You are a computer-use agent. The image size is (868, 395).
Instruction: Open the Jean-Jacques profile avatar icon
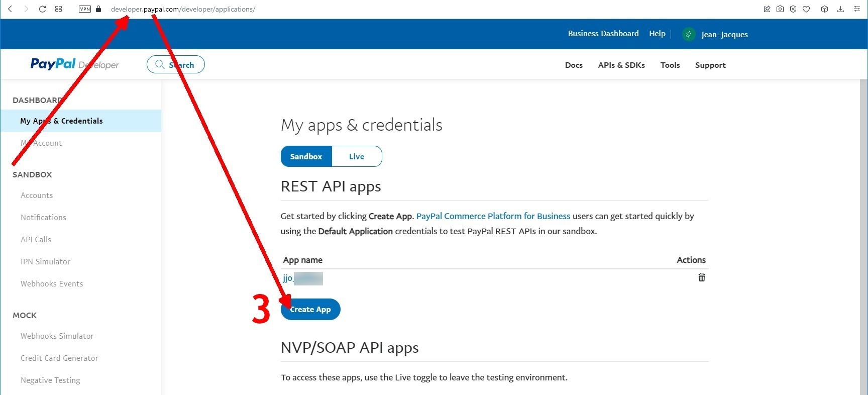click(689, 34)
